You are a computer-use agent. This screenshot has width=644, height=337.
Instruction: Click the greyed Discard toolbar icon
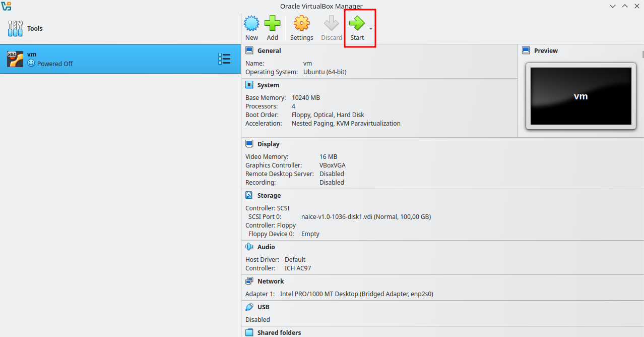pyautogui.click(x=332, y=23)
